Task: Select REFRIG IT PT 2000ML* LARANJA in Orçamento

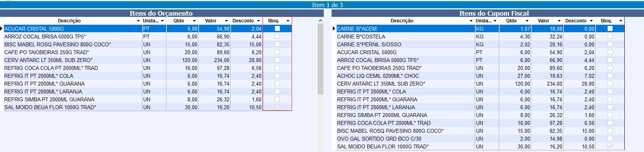Action: (x=148, y=92)
